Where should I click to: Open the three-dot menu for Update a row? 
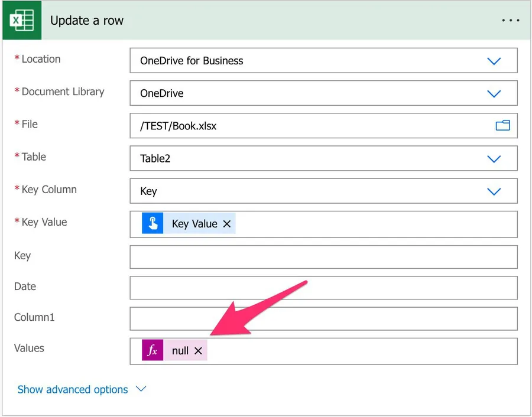[x=510, y=21]
